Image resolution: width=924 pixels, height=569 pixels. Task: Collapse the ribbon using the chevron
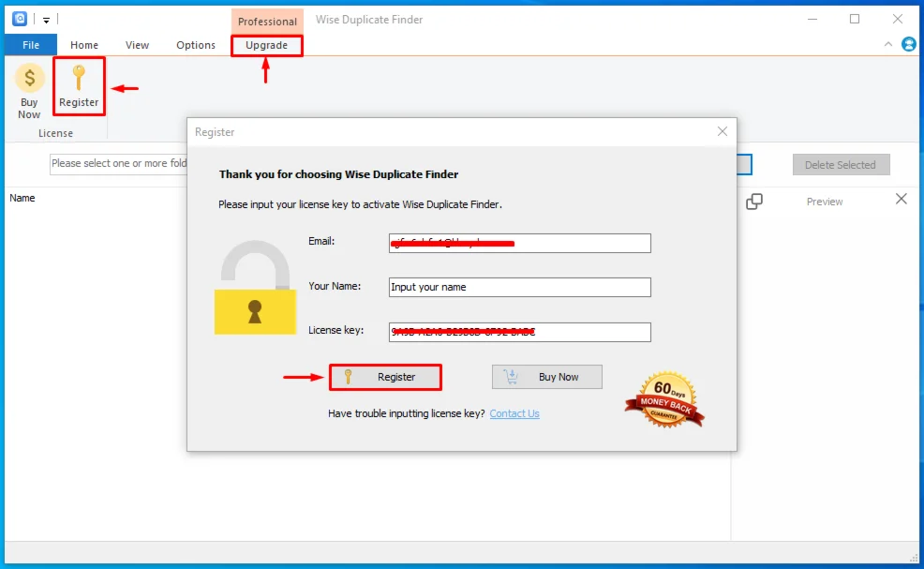tap(888, 44)
